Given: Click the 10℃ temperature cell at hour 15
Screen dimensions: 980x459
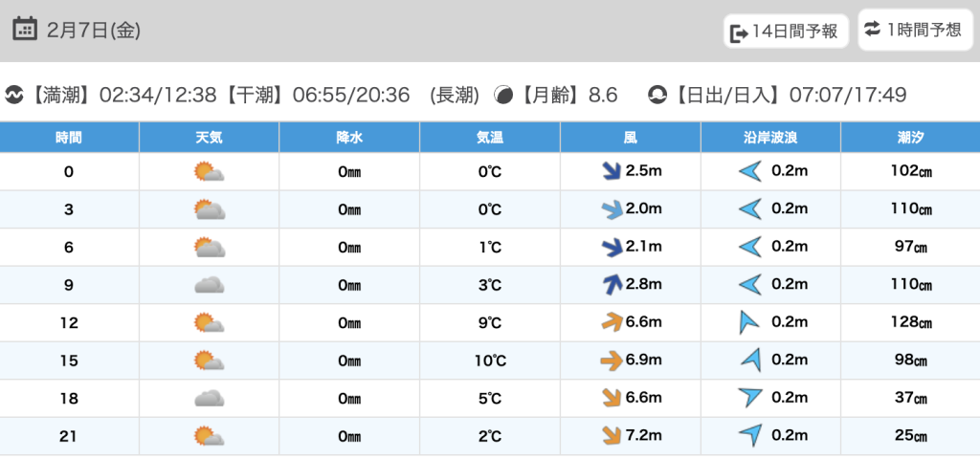Looking at the screenshot, I should point(489,361).
